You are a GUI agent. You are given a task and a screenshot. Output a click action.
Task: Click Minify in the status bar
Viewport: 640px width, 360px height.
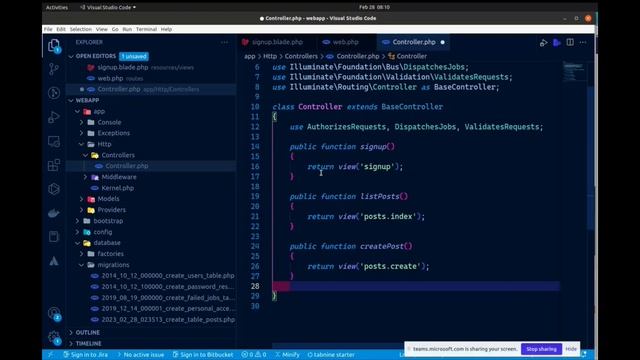tap(287, 355)
